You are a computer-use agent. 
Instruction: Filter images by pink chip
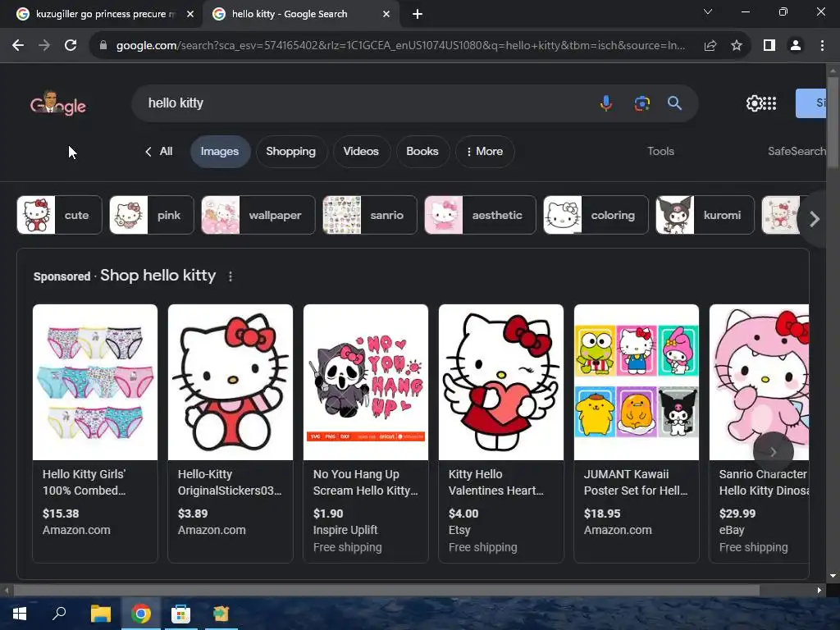[x=152, y=216]
